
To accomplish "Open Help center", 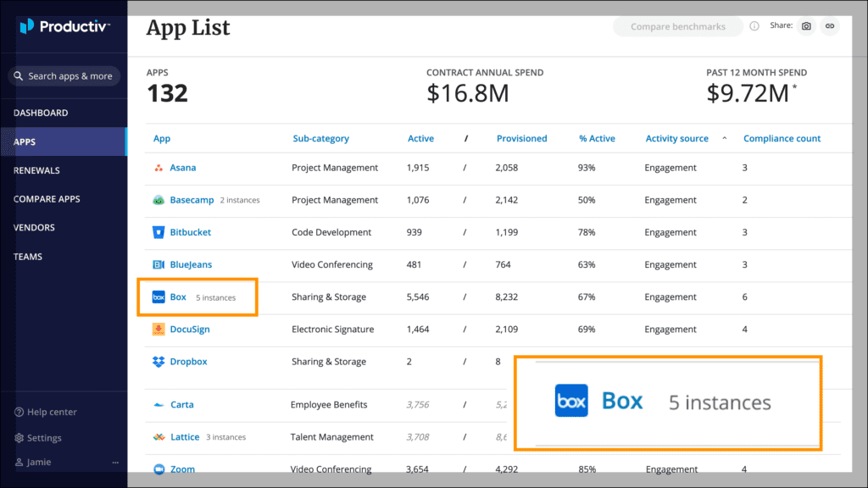I will [x=52, y=413].
